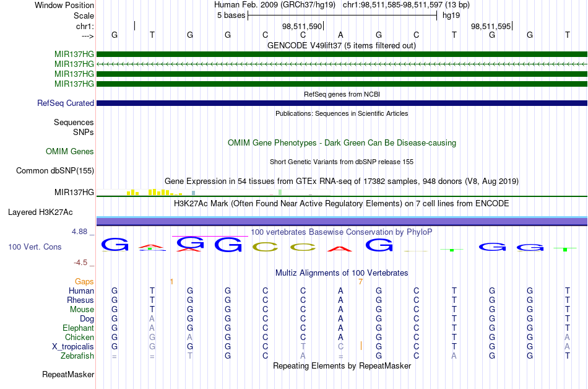Open Publications: Sequences in Scientific Articles title

[x=342, y=113]
